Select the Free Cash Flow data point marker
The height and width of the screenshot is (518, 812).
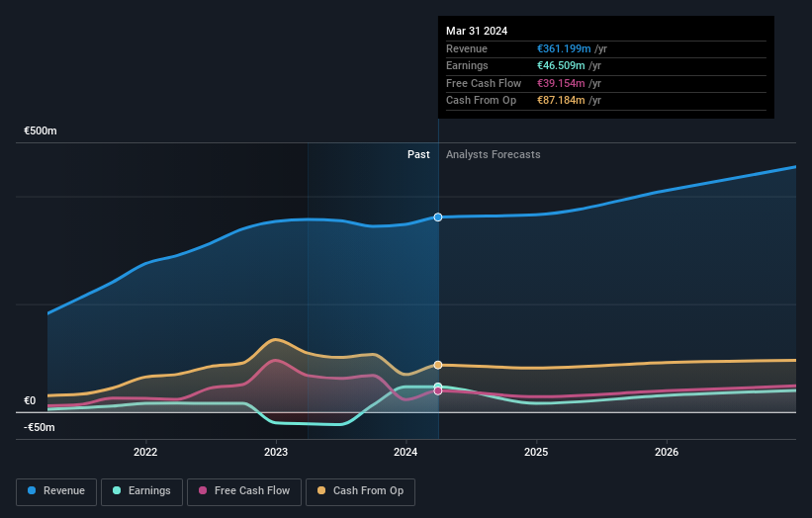438,391
